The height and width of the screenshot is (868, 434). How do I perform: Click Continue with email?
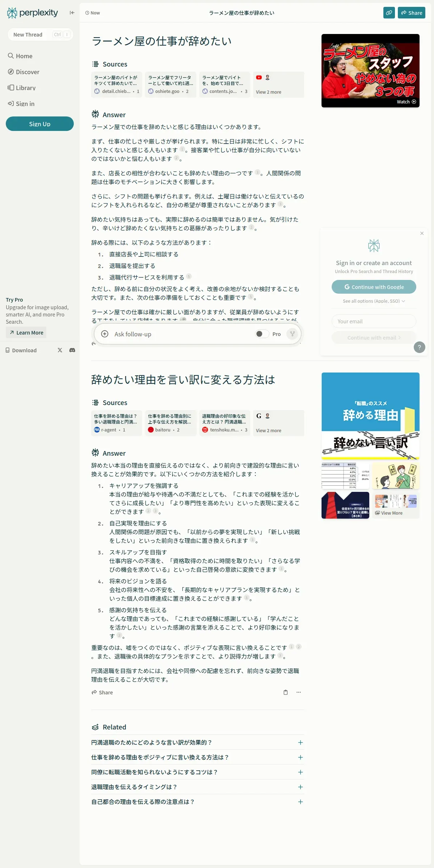(374, 338)
